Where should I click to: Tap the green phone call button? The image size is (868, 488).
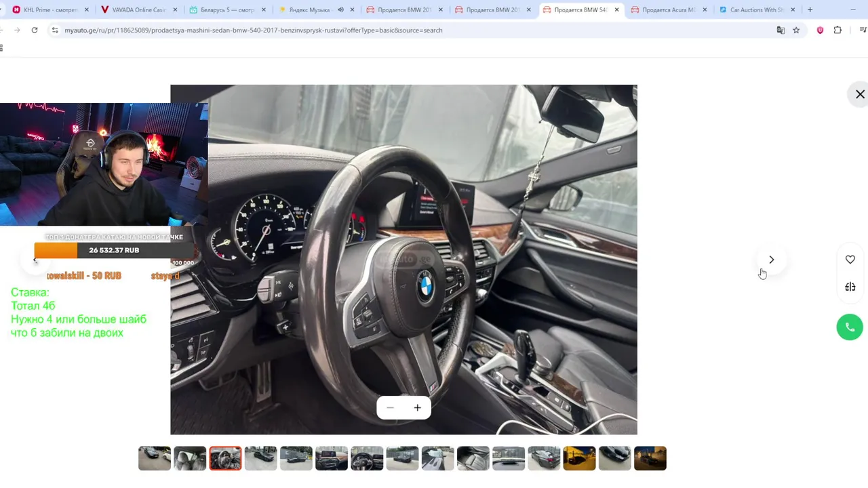[850, 327]
